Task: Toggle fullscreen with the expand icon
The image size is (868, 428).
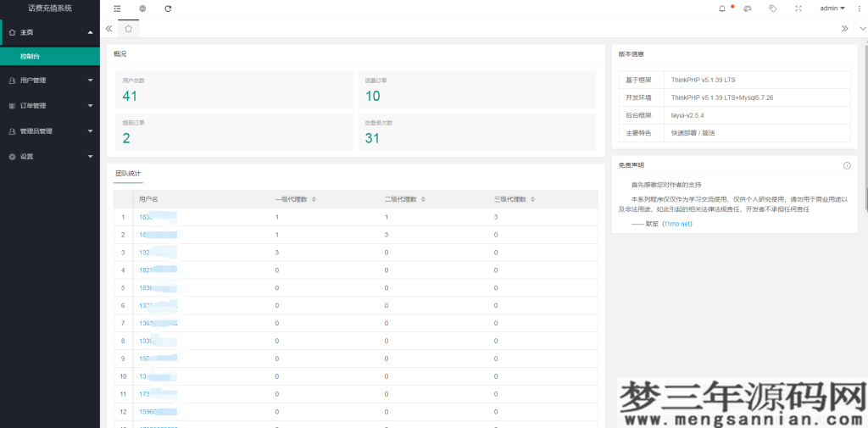Action: 798,8
